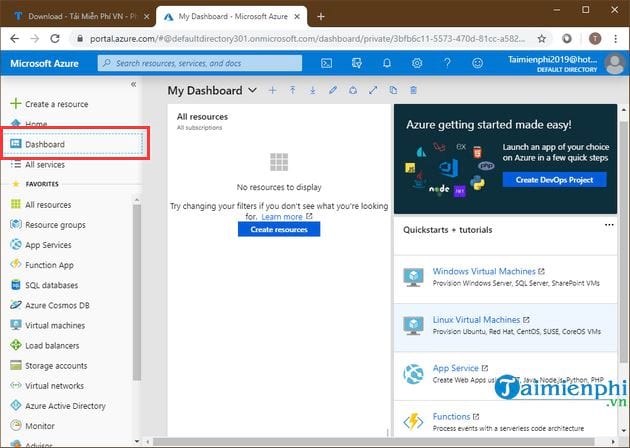Screen dimensions: 630x448
Task: Switch to the Download - Tải Miễn Phí tab
Action: click(x=81, y=16)
